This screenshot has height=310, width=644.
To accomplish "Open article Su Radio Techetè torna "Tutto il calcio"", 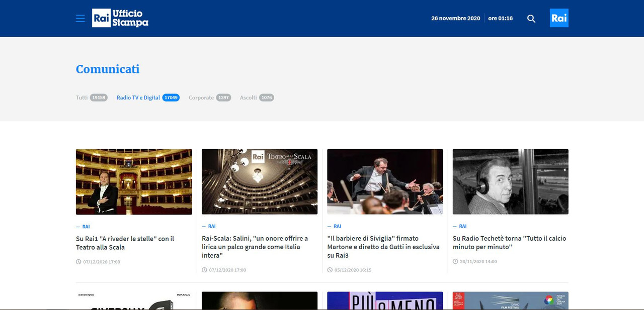I will pyautogui.click(x=509, y=243).
